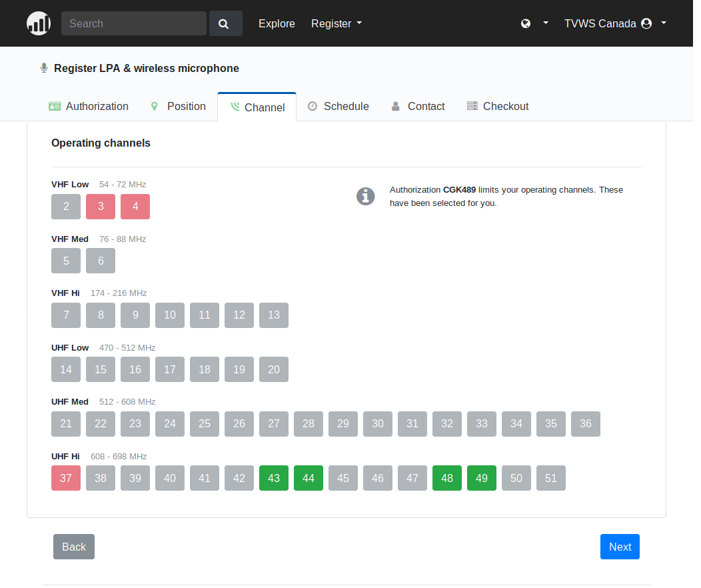Open the Checkout tab
The image size is (701, 588).
click(x=497, y=107)
